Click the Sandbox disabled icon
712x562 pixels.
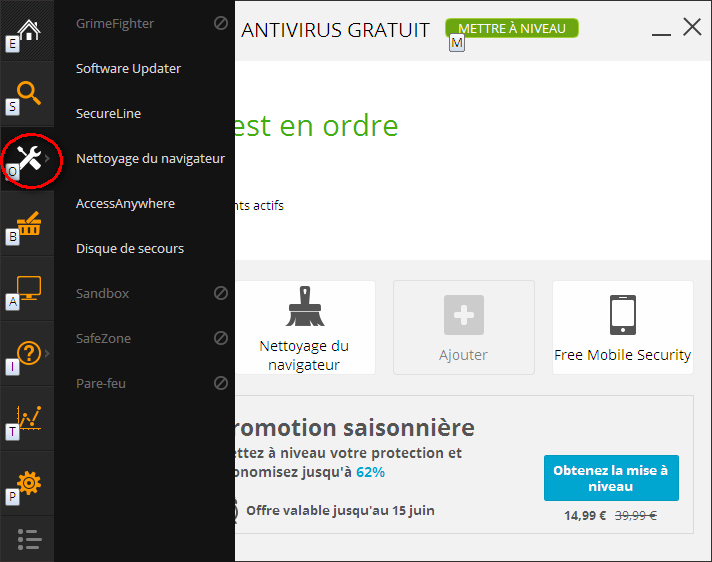(221, 293)
